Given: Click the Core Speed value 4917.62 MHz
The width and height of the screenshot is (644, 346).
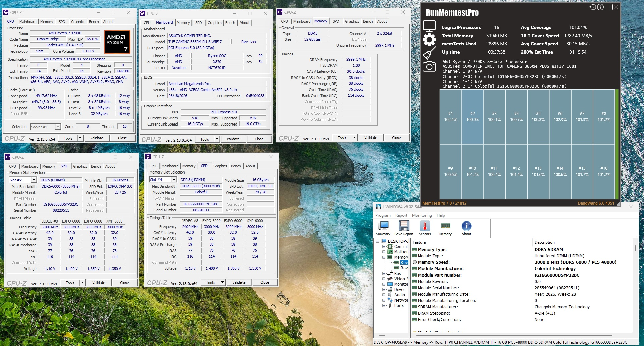Looking at the screenshot, I should tap(47, 96).
